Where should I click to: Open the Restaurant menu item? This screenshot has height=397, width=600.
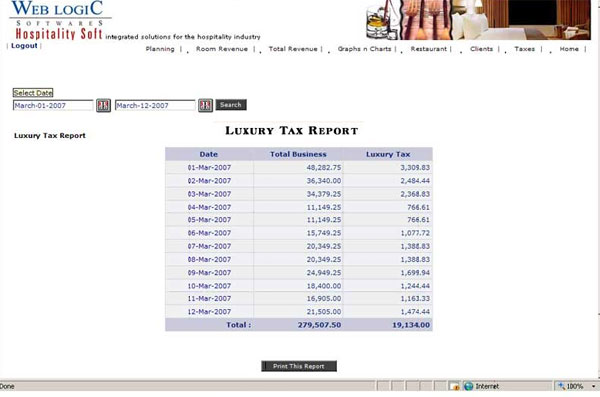click(x=429, y=49)
